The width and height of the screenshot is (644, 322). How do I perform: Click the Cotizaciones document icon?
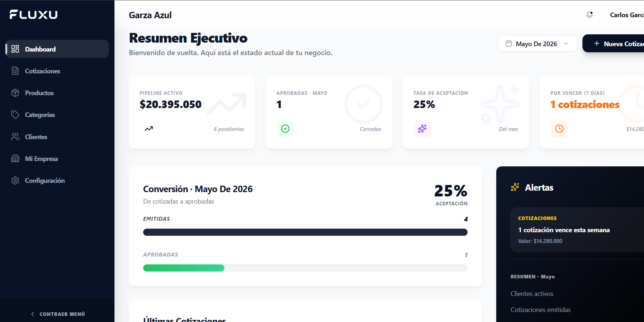point(15,71)
